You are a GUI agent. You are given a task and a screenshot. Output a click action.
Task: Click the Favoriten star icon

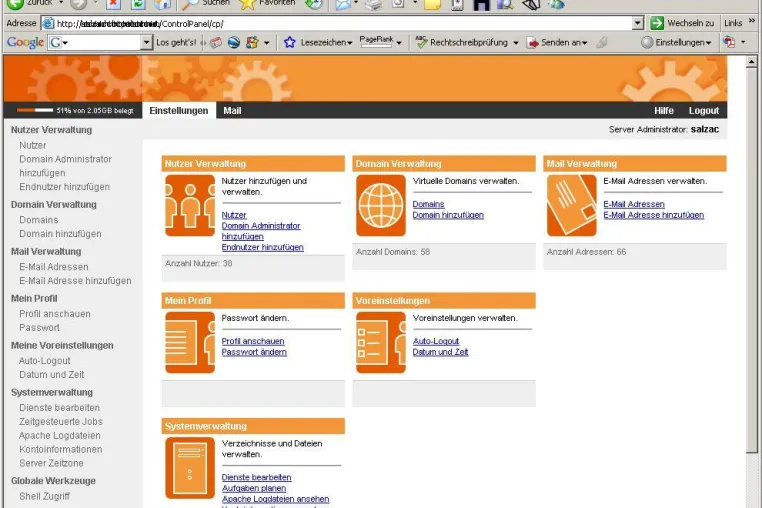[x=247, y=4]
